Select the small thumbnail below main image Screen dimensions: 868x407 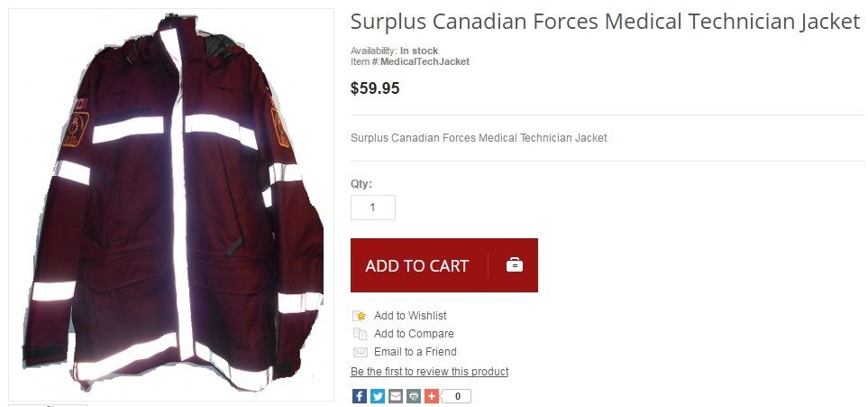click(48, 405)
